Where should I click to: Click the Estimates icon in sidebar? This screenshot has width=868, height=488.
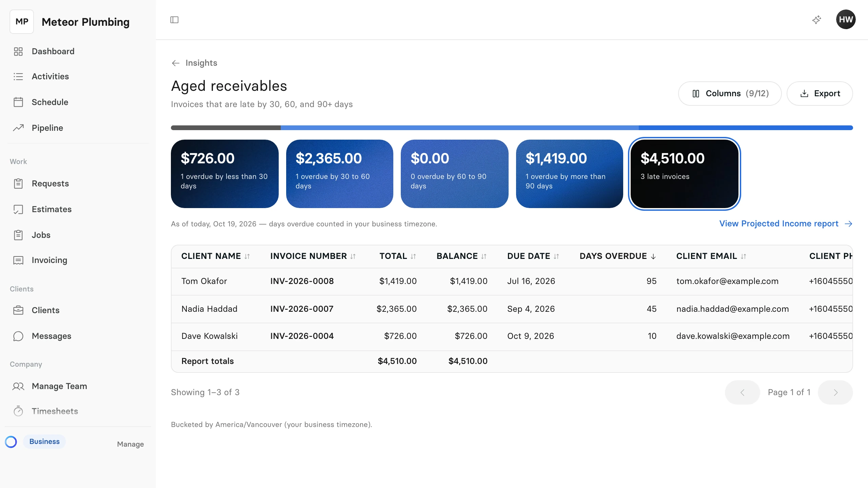pos(18,209)
